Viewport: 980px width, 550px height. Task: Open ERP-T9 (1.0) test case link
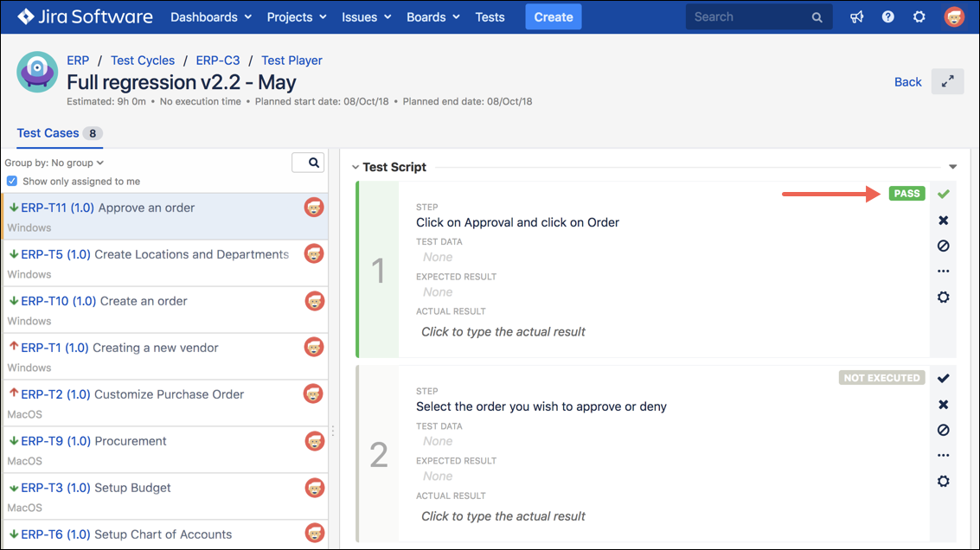[x=55, y=441]
